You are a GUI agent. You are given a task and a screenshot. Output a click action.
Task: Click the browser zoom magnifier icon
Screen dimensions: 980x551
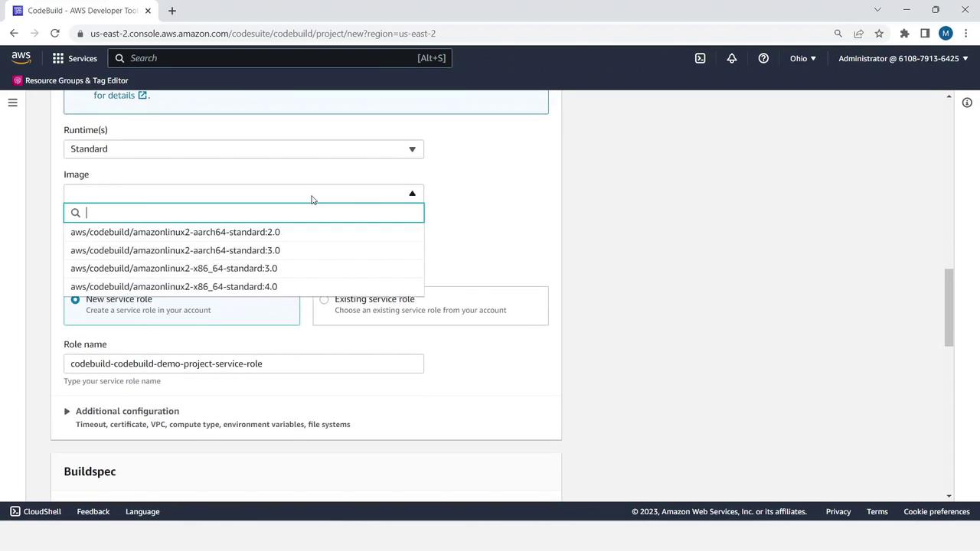(838, 34)
